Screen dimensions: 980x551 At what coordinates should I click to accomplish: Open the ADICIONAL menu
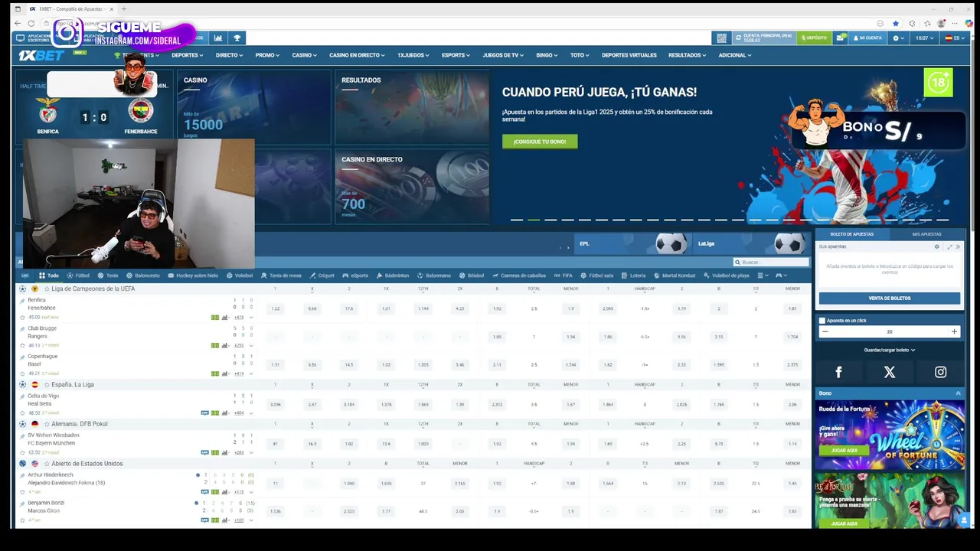(x=735, y=55)
